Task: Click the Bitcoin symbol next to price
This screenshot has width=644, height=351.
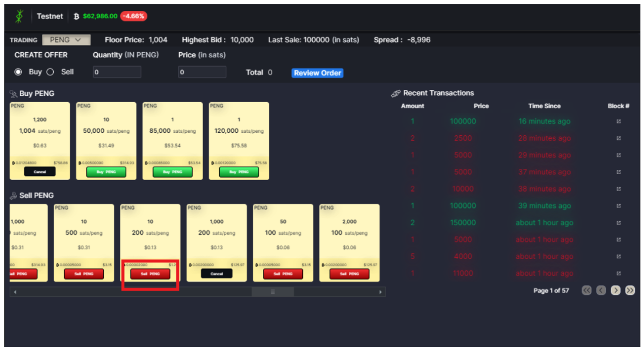Action: coord(76,17)
